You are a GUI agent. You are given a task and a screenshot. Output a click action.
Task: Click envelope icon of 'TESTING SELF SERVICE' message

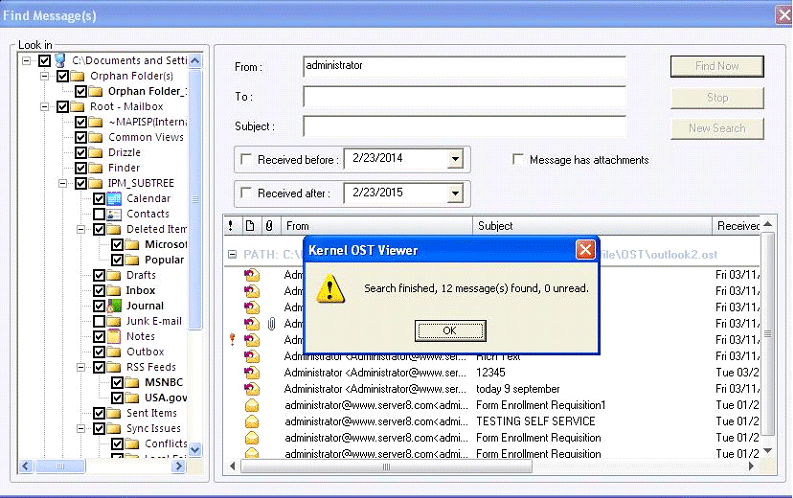252,422
